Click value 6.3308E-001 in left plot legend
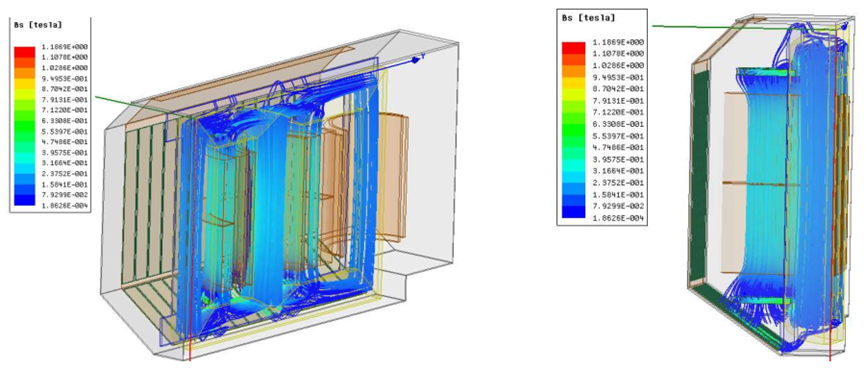 (x=66, y=121)
